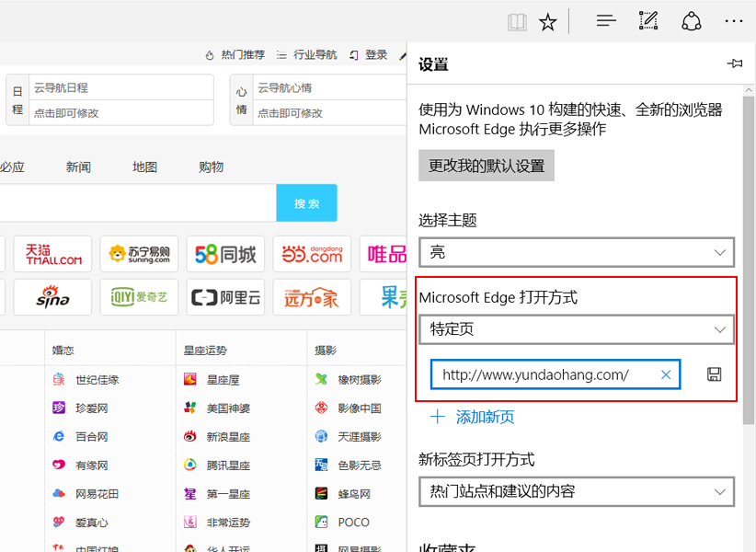The height and width of the screenshot is (552, 756).
Task: Open the 爱真心 link
Action: pyautogui.click(x=92, y=523)
